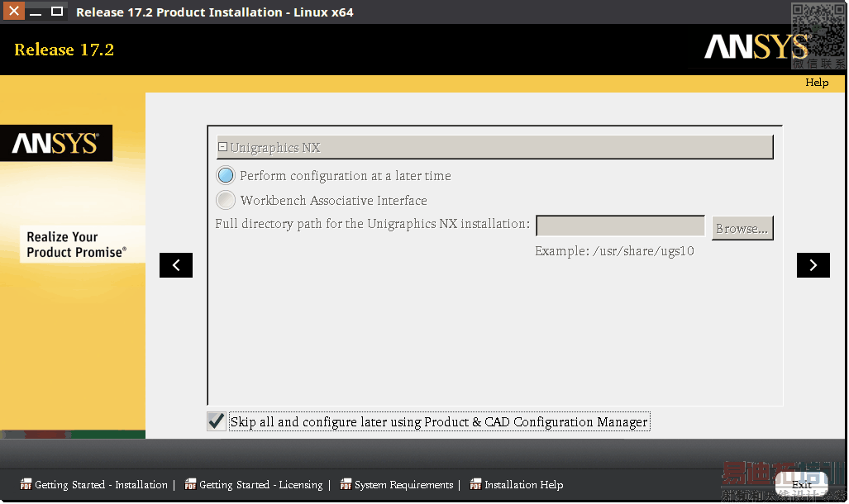Advance to the next installer page

tap(813, 265)
